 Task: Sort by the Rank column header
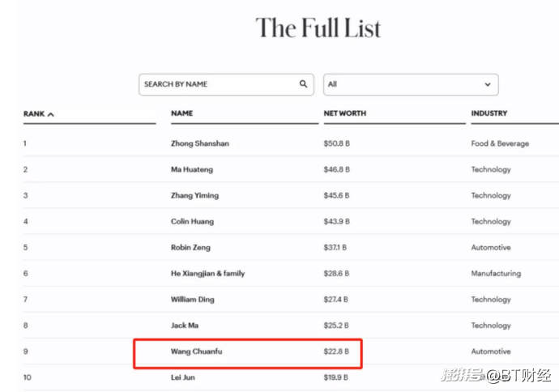34,114
